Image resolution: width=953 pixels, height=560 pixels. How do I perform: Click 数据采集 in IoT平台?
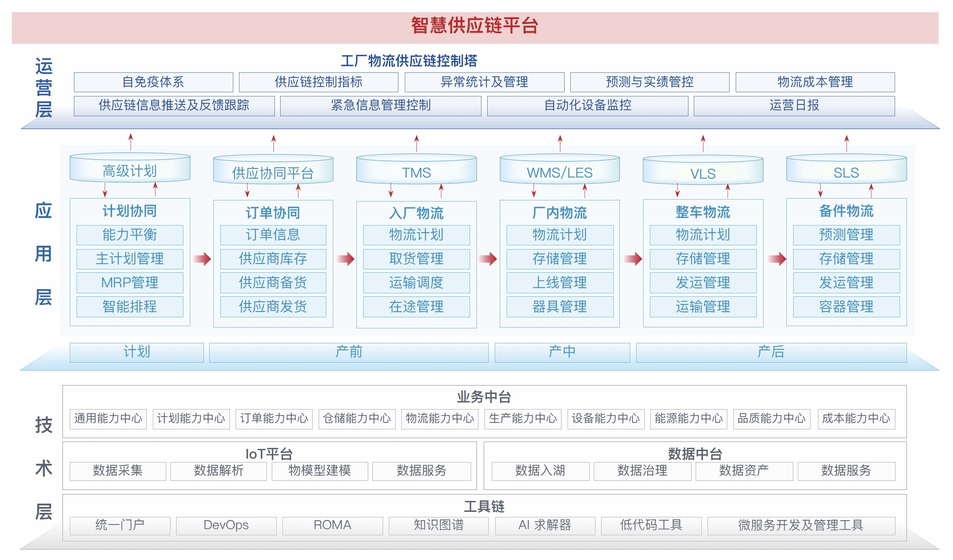coord(118,471)
